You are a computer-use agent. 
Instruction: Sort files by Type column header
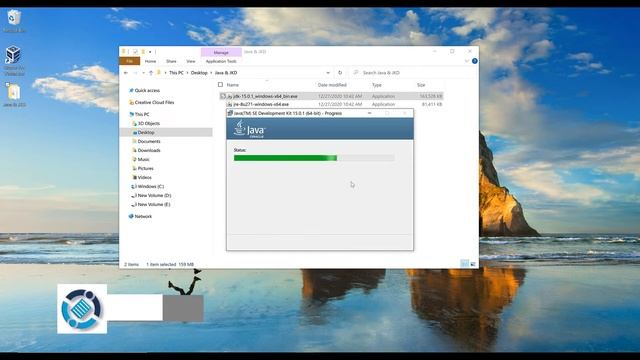[376, 85]
